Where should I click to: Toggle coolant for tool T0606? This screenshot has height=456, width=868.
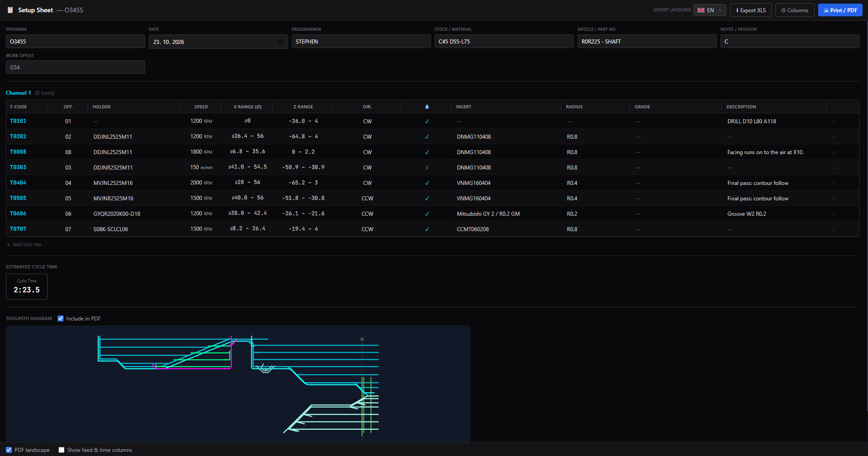pos(427,214)
